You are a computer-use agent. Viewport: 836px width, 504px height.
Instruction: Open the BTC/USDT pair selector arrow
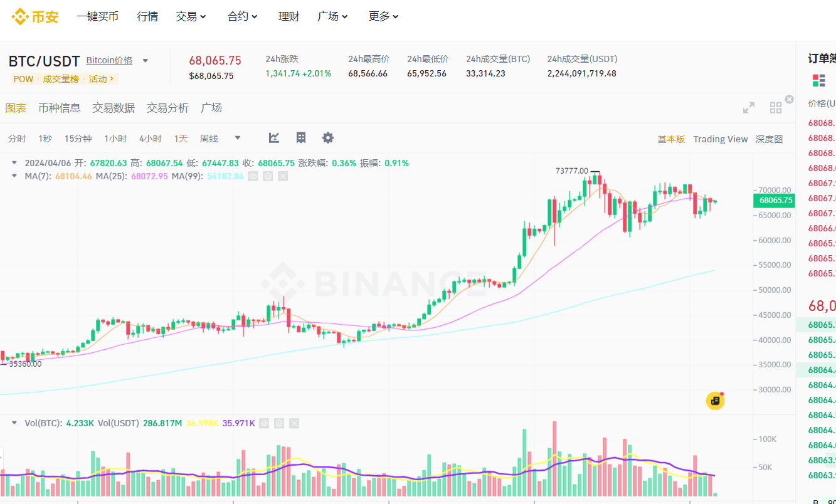click(x=146, y=61)
